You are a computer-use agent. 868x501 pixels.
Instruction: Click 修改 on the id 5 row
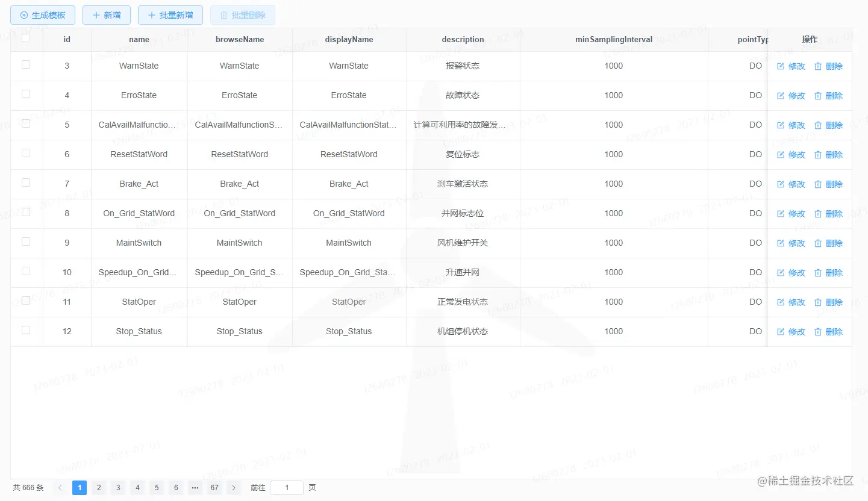792,125
